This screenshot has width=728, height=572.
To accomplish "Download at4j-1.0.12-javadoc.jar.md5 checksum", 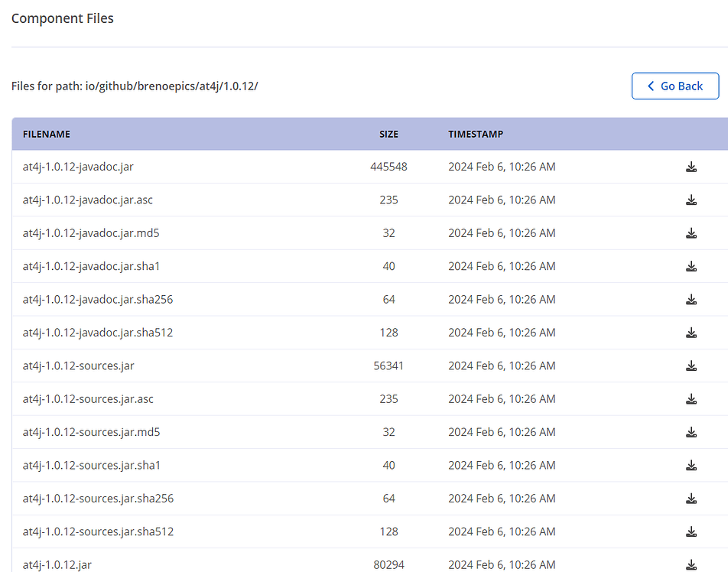I will (691, 233).
